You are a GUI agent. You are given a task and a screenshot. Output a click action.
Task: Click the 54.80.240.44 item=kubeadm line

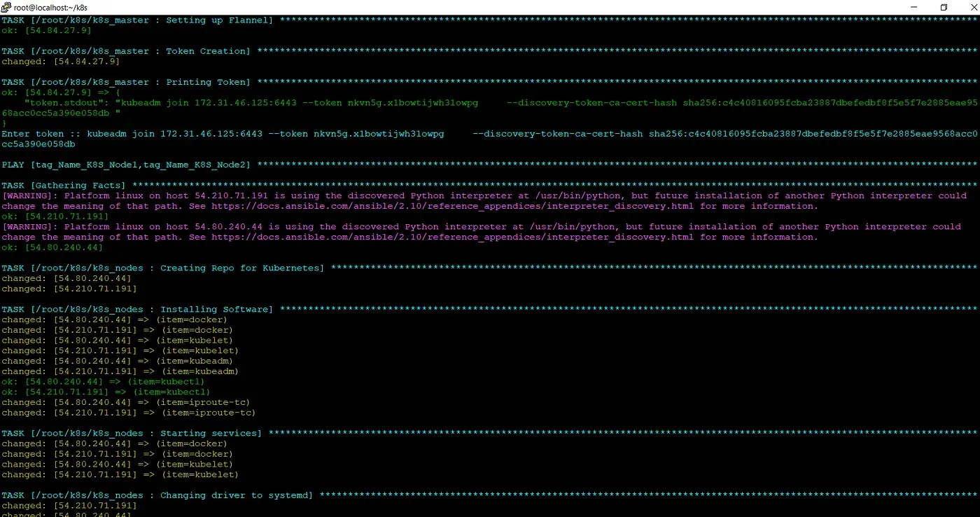(118, 361)
